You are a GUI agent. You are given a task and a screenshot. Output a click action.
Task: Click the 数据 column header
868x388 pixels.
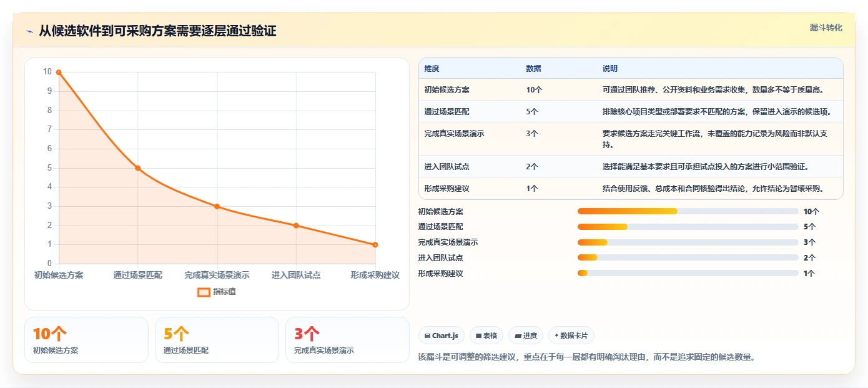[x=534, y=69]
